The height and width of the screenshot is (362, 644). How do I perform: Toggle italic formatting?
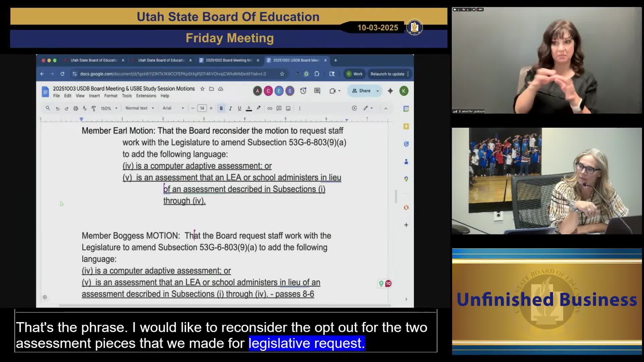coord(230,108)
